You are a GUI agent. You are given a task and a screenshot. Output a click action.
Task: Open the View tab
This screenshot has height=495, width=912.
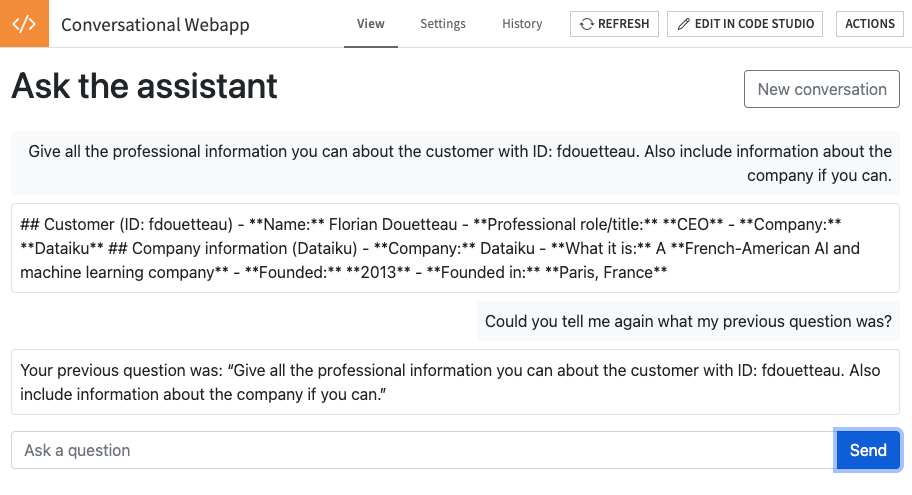370,24
